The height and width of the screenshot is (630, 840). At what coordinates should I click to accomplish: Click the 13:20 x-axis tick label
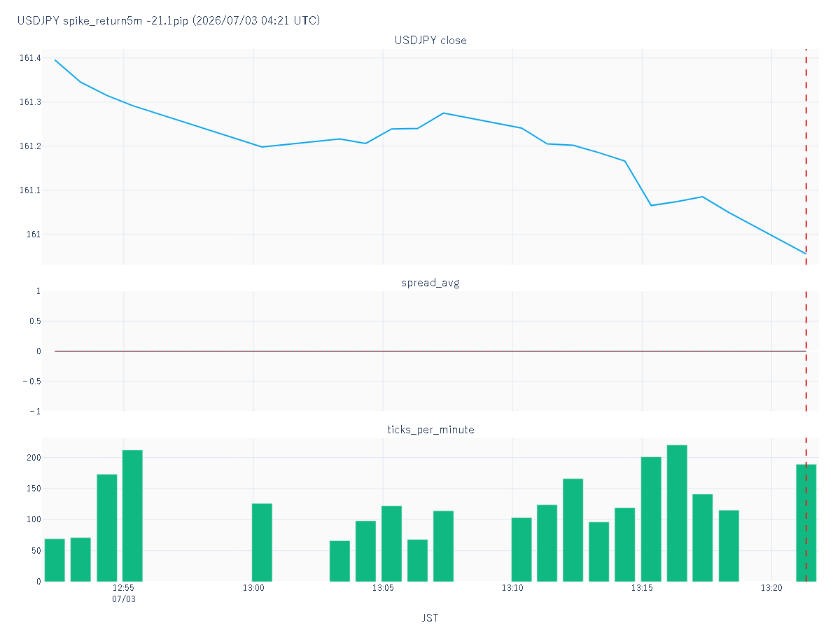click(771, 589)
